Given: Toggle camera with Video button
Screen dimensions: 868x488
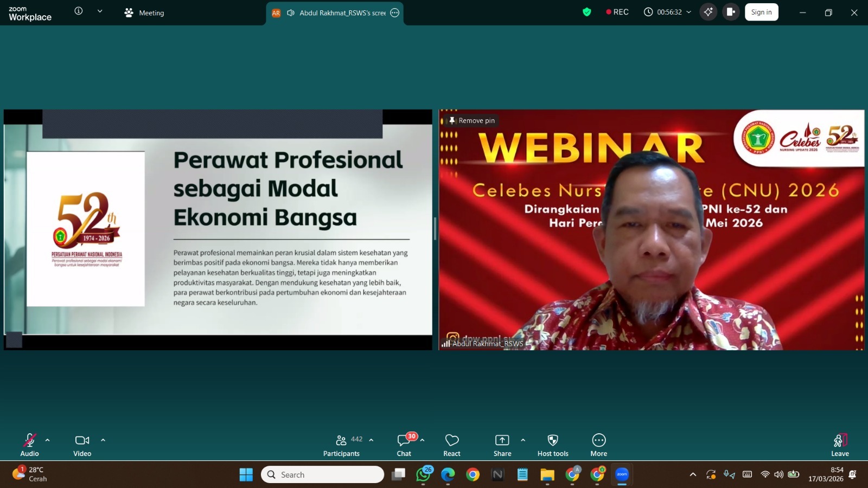Looking at the screenshot, I should [x=82, y=445].
